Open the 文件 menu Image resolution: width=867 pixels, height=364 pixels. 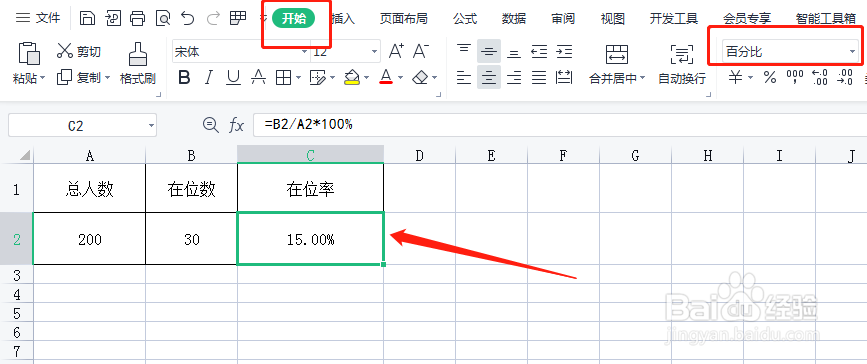[x=38, y=18]
